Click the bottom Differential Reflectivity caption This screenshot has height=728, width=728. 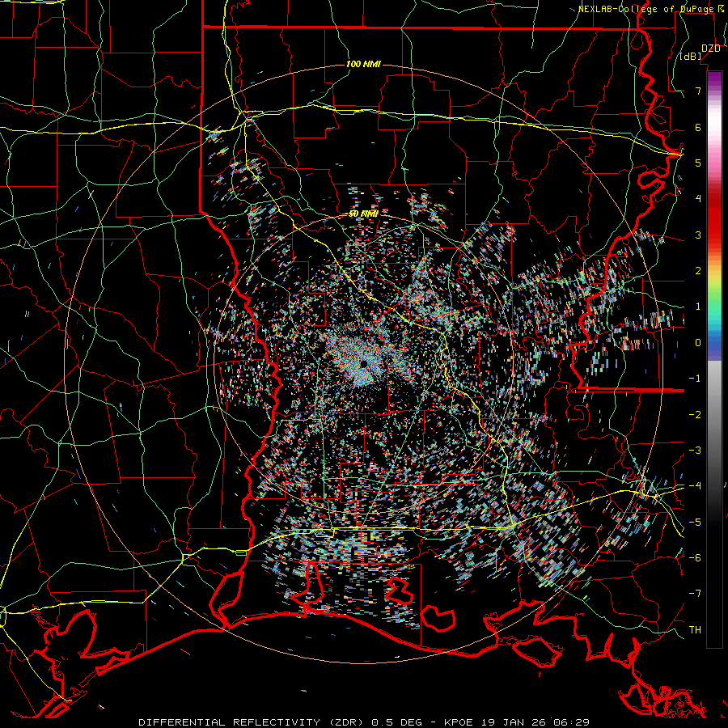[364, 722]
